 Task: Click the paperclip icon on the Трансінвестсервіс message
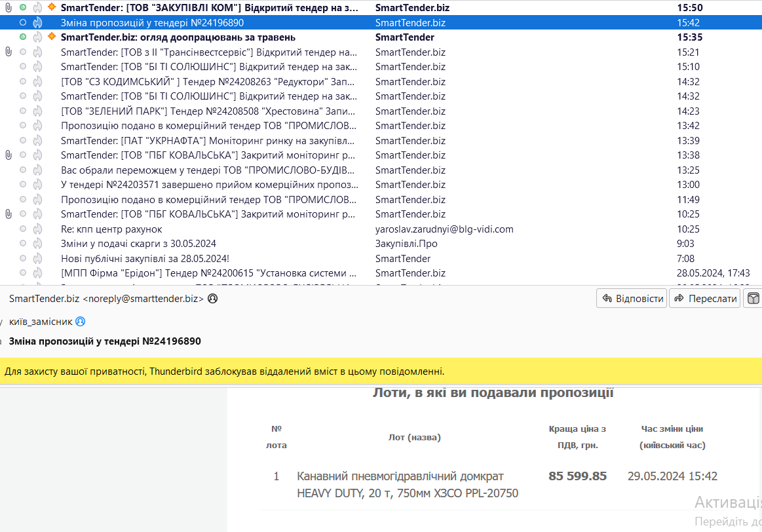[9, 52]
